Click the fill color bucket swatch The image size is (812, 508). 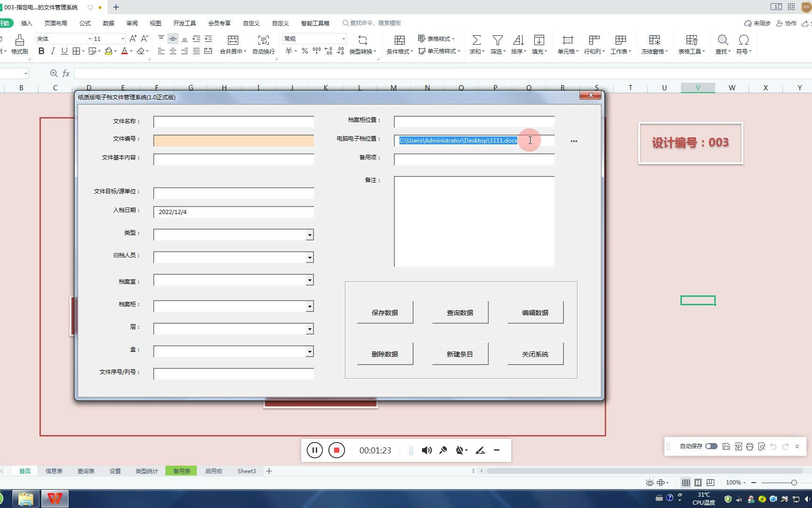click(109, 51)
